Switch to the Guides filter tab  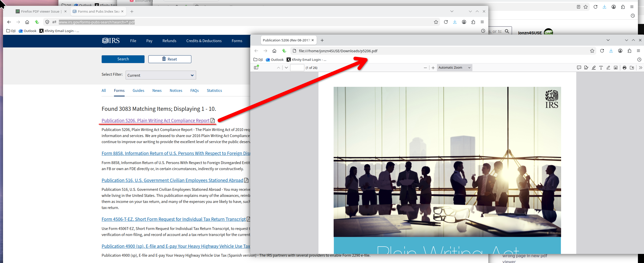click(x=139, y=91)
